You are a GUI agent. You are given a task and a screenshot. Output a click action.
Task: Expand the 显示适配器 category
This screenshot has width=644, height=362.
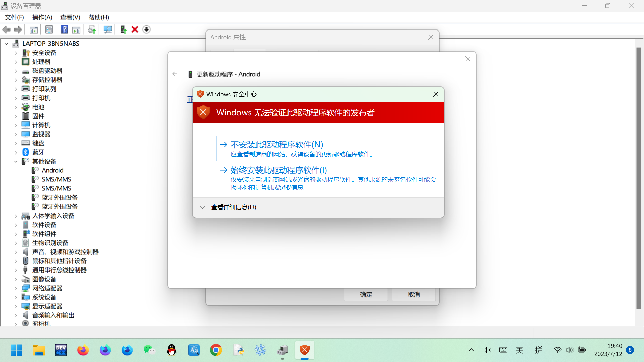click(16, 306)
